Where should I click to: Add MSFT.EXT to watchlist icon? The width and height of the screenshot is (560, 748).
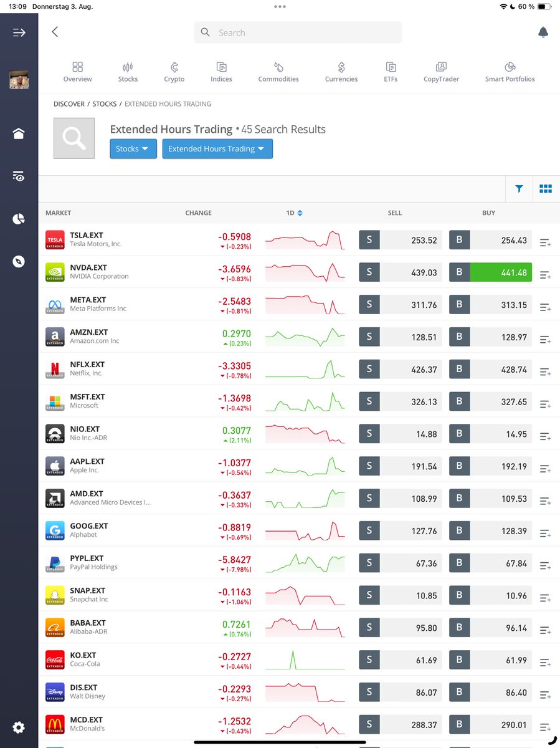coord(545,405)
